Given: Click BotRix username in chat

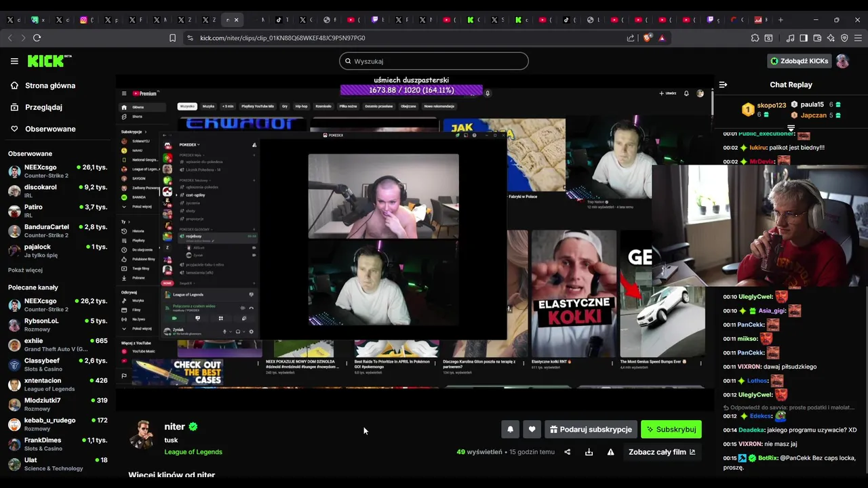Looking at the screenshot, I should pos(768,457).
